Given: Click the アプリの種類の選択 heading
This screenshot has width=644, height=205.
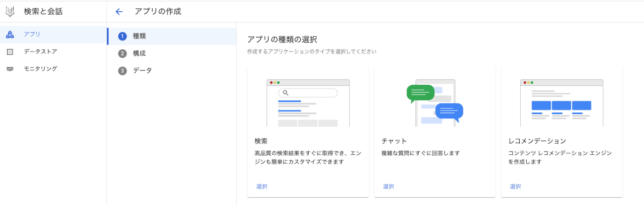Looking at the screenshot, I should (x=282, y=40).
